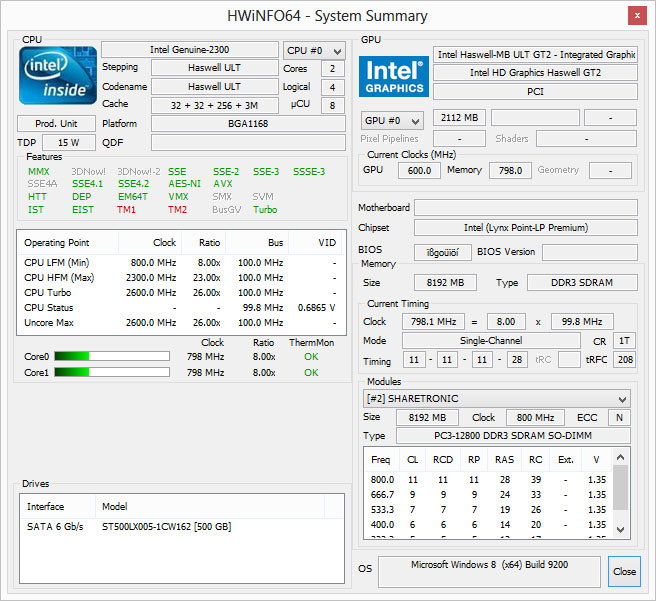Click the GPU memory clock 798.0 field
Screen dimensions: 656x601
(x=510, y=171)
